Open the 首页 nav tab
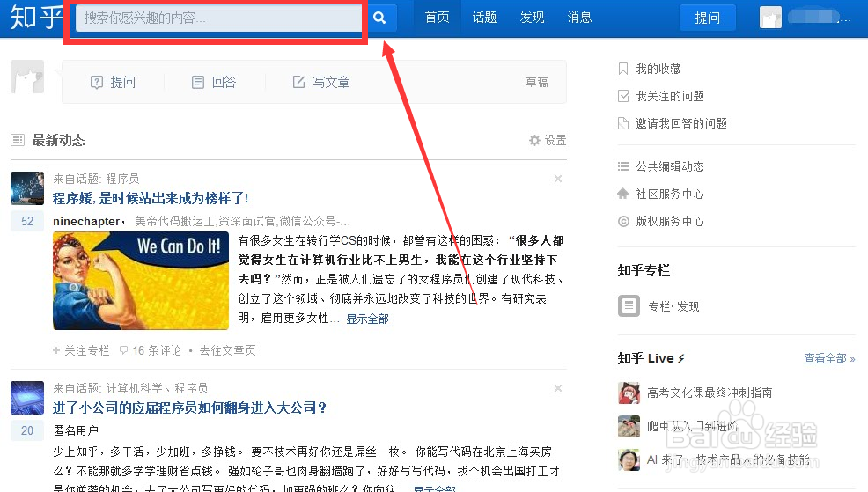The width and height of the screenshot is (868, 492). point(437,18)
